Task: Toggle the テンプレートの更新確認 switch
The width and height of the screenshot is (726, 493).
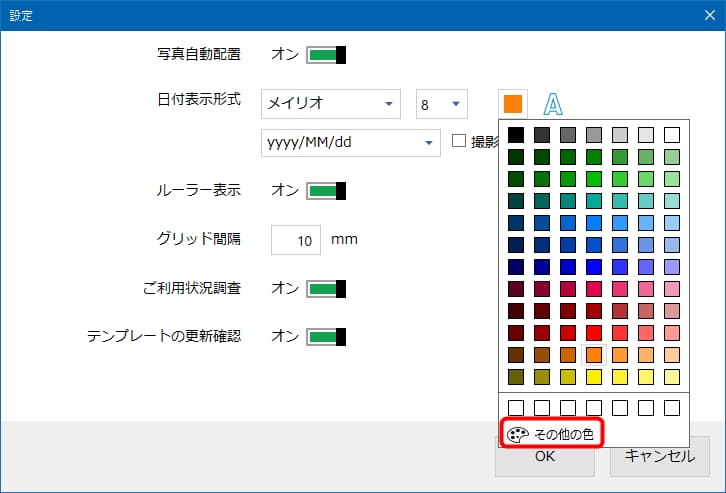Action: [x=326, y=337]
